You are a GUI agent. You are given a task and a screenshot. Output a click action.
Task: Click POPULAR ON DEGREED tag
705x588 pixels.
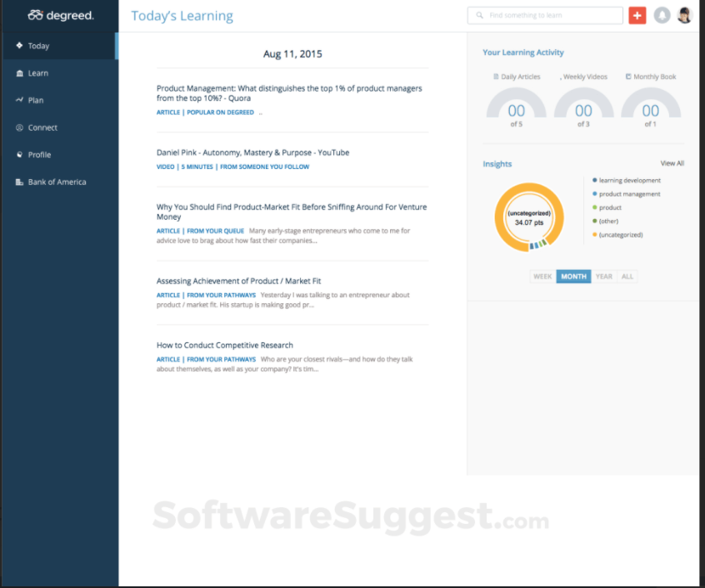point(220,112)
